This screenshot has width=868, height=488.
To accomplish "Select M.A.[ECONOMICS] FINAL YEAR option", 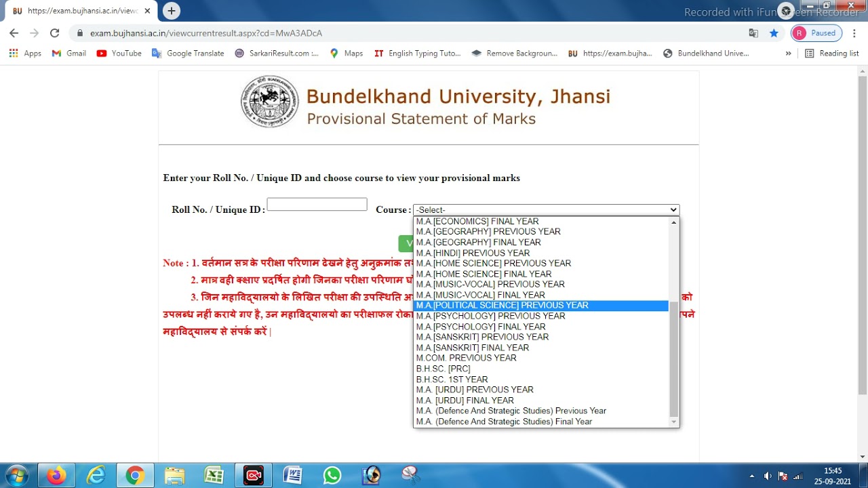I will [541, 221].
